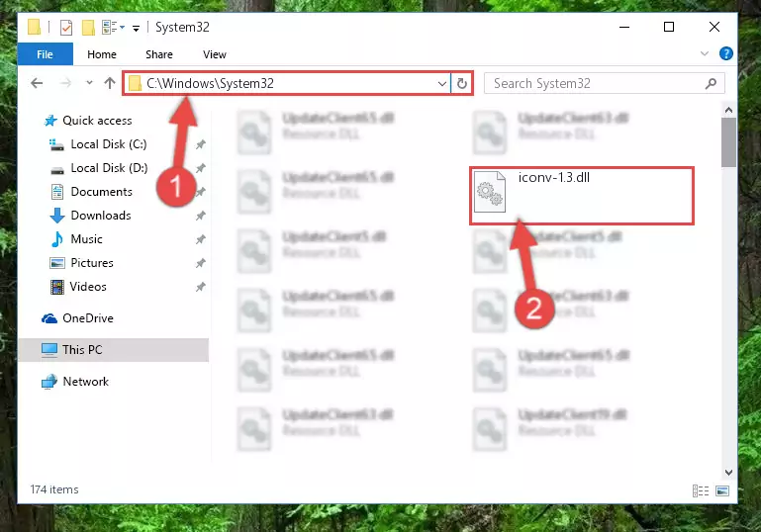Select Network in the navigation pane
Image resolution: width=761 pixels, height=532 pixels.
pos(85,382)
